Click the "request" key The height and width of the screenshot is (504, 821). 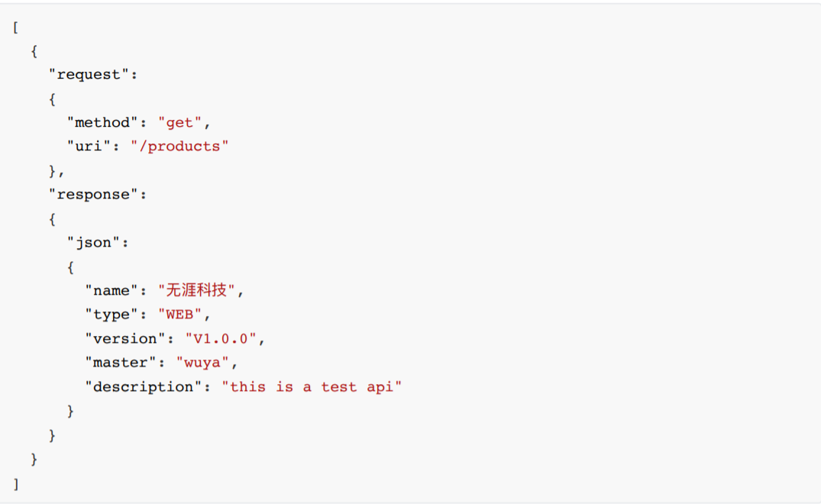[89, 75]
